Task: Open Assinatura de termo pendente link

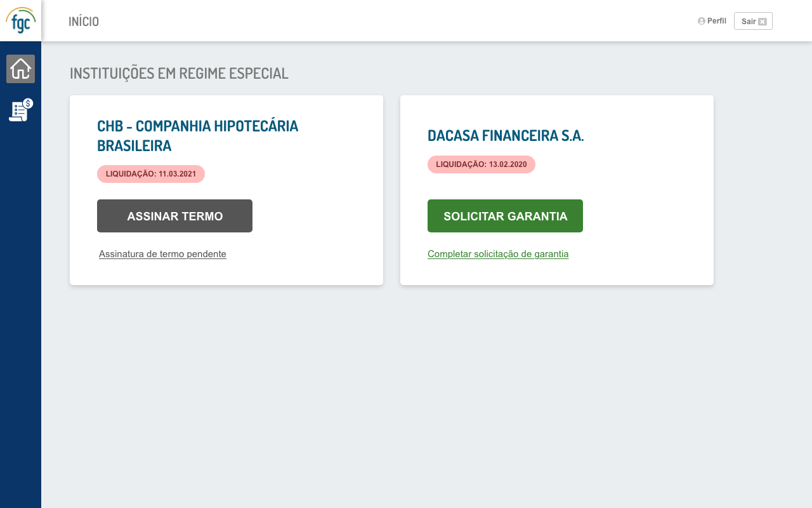Action: [162, 254]
